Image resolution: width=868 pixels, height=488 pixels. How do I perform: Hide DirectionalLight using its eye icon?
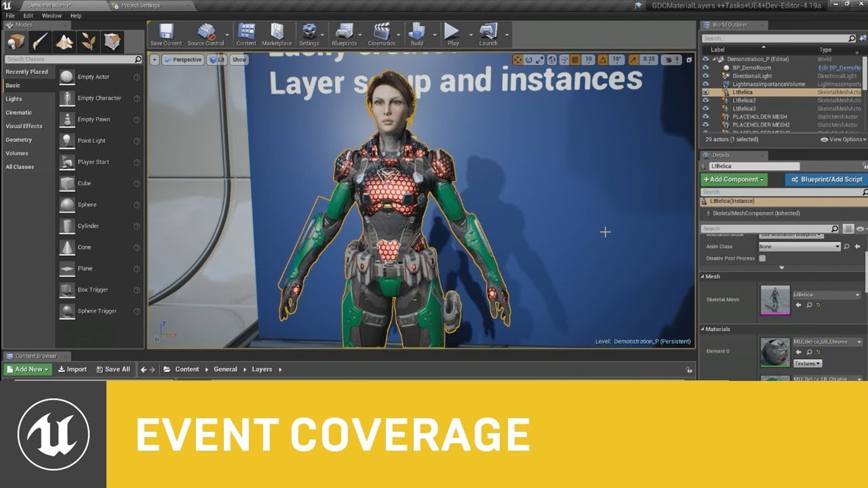[705, 76]
